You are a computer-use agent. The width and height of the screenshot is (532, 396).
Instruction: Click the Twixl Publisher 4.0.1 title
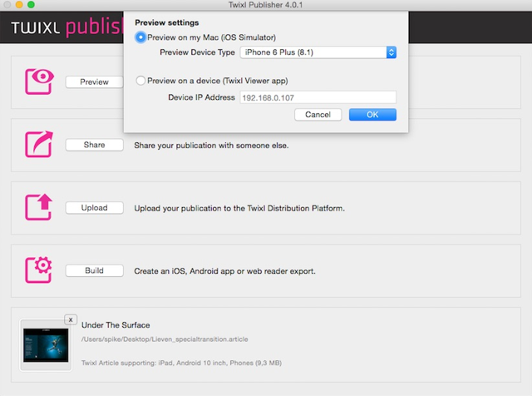click(x=265, y=5)
